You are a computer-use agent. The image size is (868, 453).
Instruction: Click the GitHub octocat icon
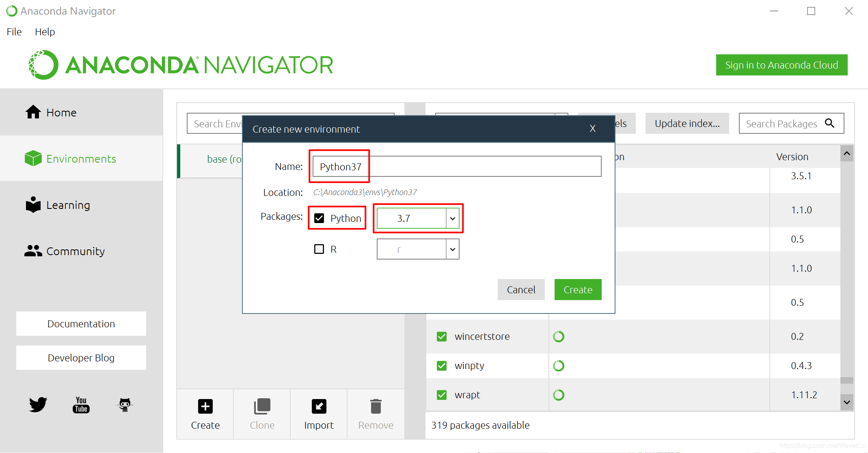tap(125, 405)
